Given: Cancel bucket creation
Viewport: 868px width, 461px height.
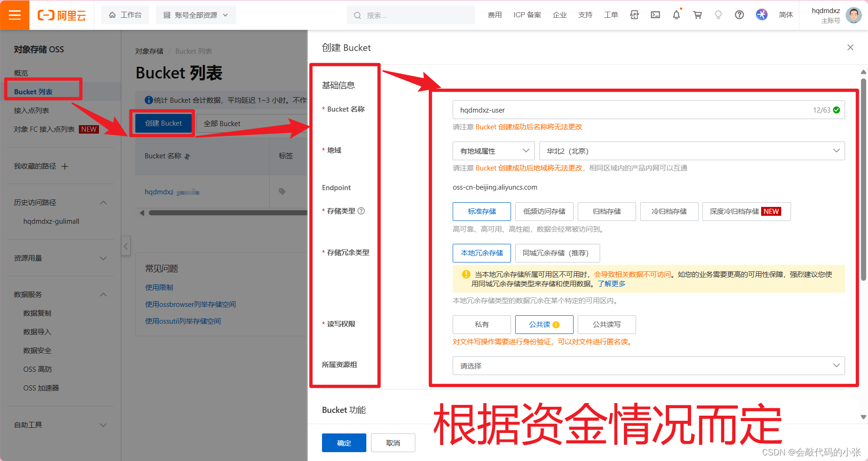Looking at the screenshot, I should [393, 443].
